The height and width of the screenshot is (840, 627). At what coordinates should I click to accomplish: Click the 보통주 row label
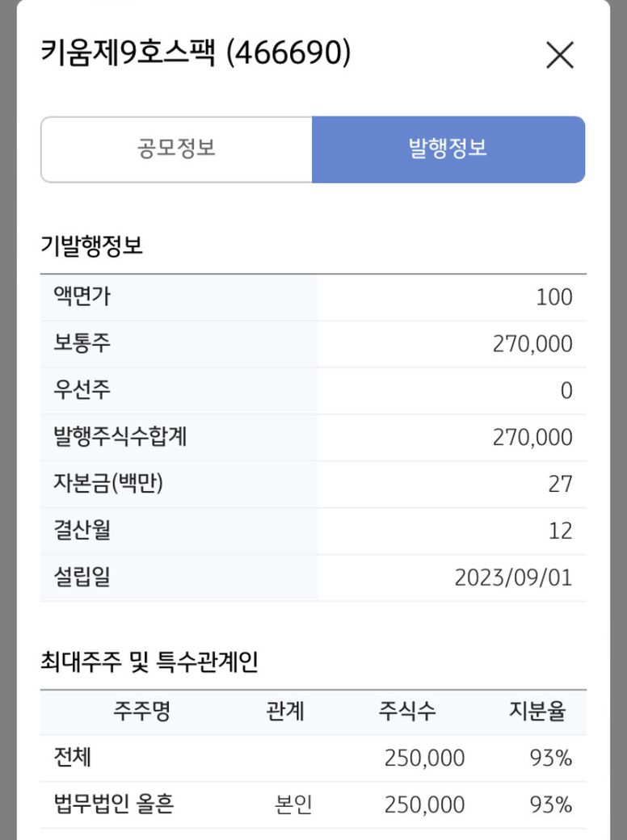point(82,344)
